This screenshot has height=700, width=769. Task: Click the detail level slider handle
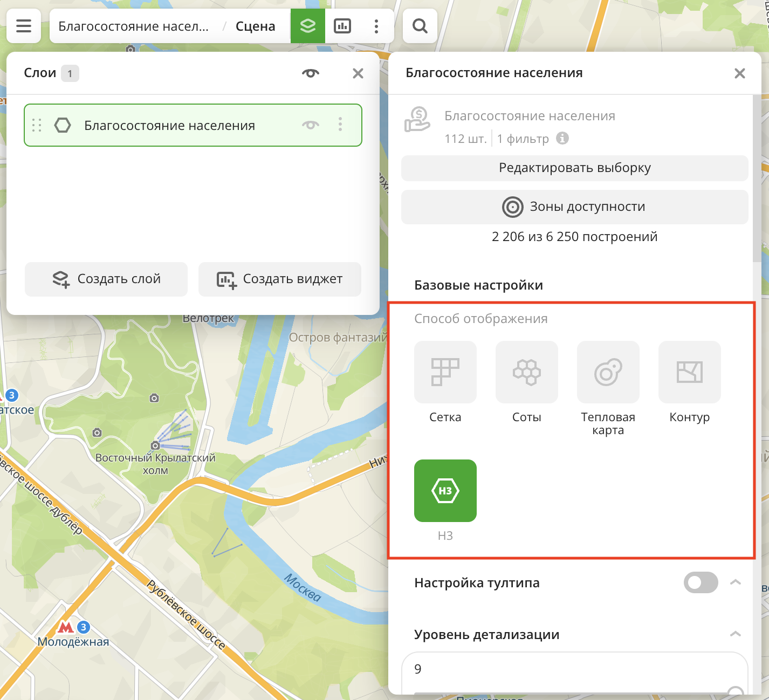736,692
